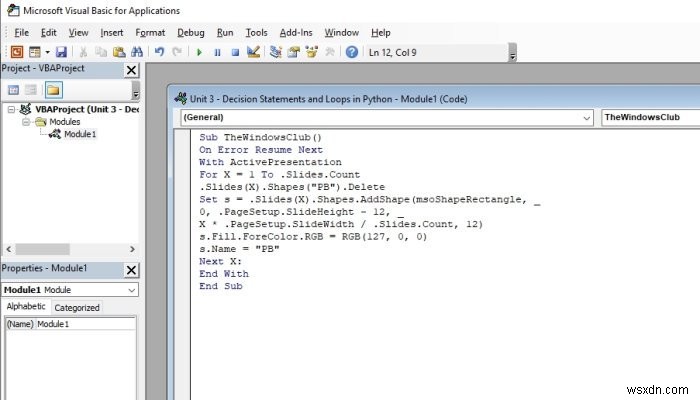Click the Break pause icon
Image resolution: width=700 pixels, height=400 pixels.
coord(217,53)
